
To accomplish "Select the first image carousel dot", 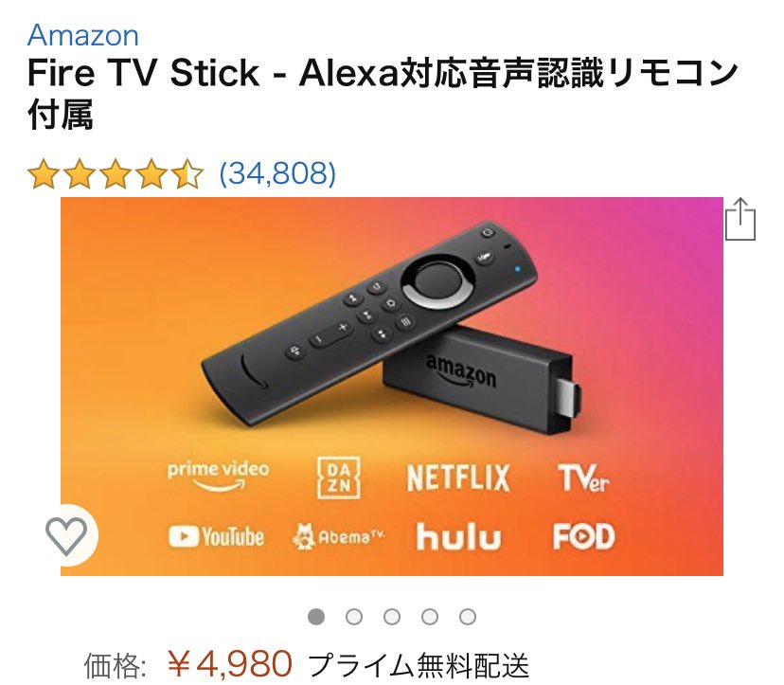I will (x=316, y=617).
